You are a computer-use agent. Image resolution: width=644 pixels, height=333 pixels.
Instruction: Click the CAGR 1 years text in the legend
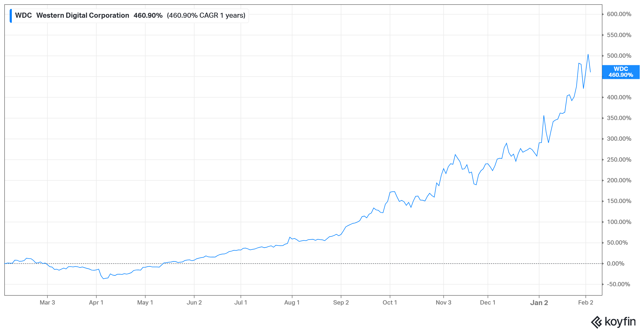pos(206,16)
